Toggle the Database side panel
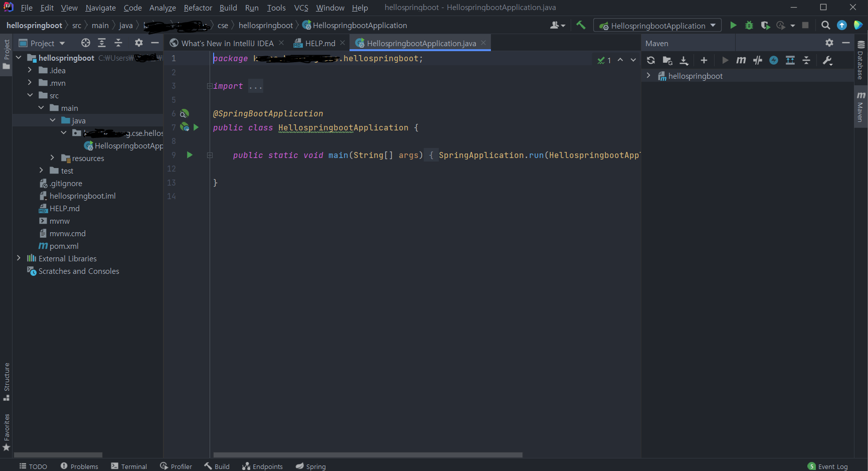The height and width of the screenshot is (471, 868). tap(861, 60)
